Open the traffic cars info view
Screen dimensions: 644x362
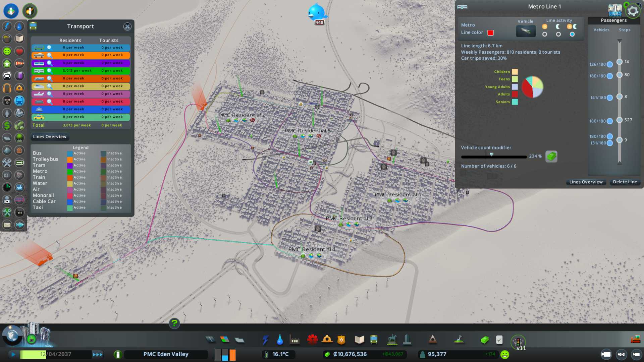[x=7, y=76]
